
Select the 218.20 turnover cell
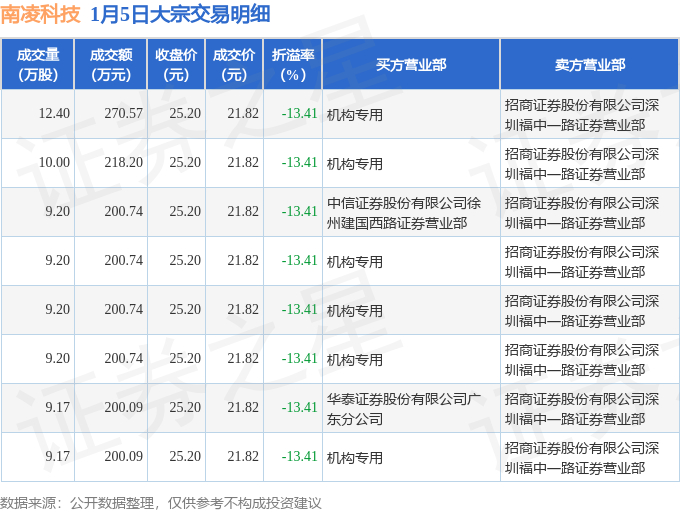point(123,163)
